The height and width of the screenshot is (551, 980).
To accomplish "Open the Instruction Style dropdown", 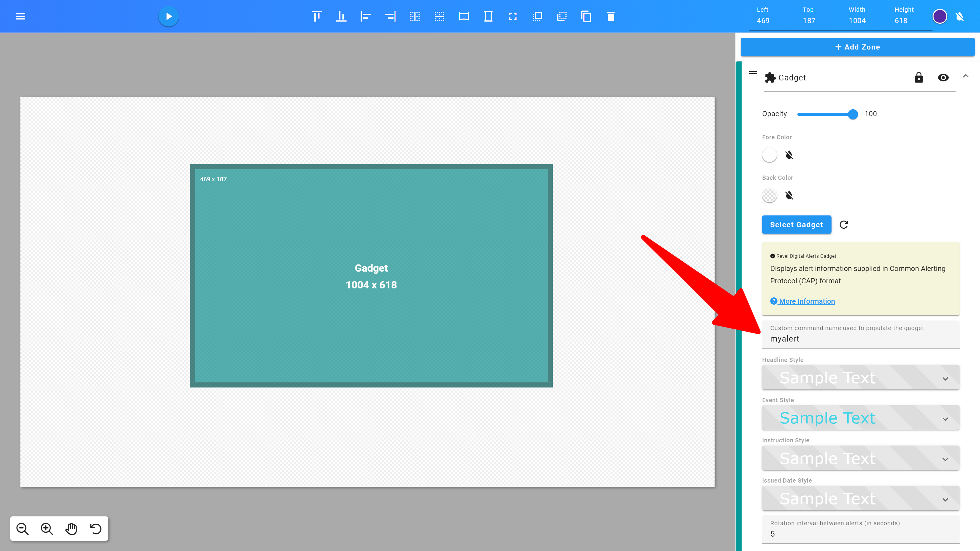I will [861, 458].
